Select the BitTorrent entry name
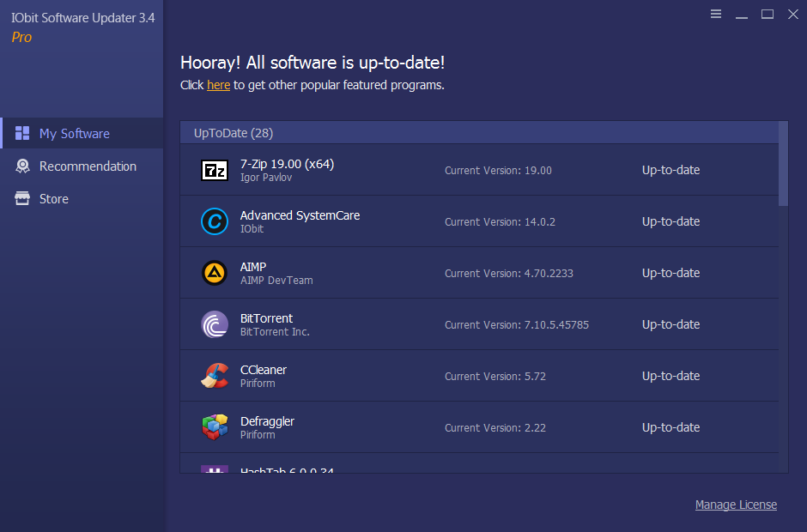The image size is (807, 532). 266,318
